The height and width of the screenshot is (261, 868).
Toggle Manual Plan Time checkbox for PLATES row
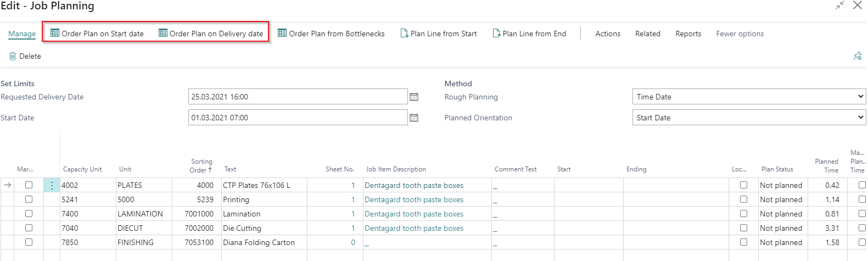click(x=862, y=185)
